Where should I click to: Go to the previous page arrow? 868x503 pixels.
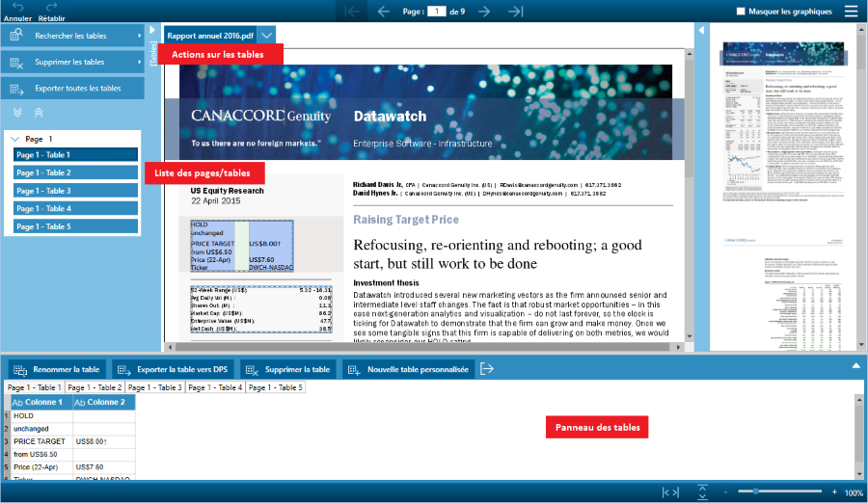[x=383, y=11]
